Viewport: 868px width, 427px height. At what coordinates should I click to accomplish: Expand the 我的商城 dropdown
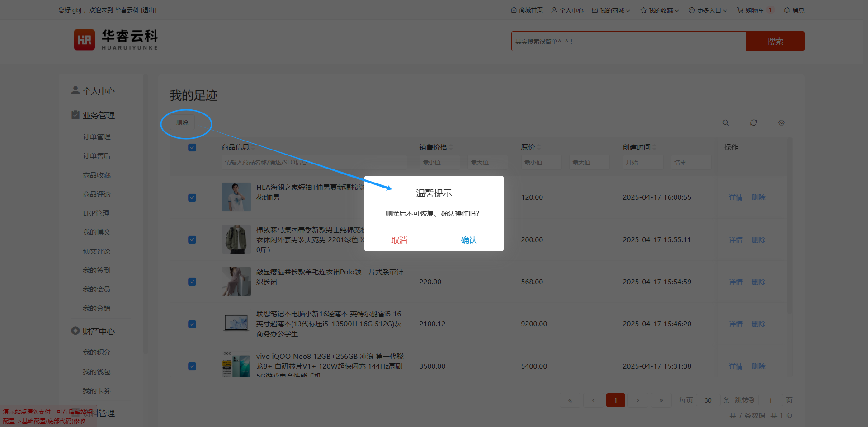pos(611,10)
